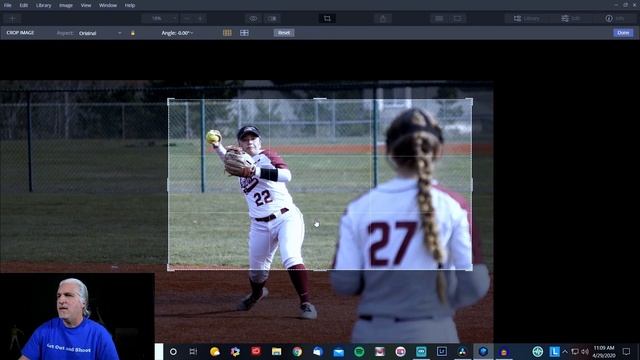Click the top-left crop corner handle

tap(169, 99)
